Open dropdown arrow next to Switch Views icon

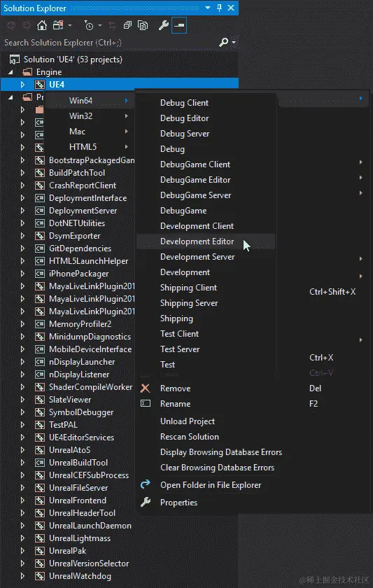pos(70,25)
